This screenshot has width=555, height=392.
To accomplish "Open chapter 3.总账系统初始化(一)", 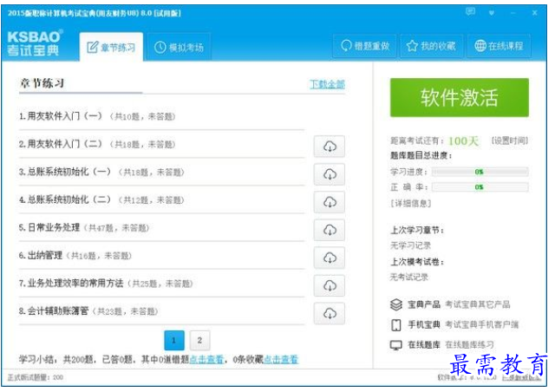I will [x=101, y=172].
